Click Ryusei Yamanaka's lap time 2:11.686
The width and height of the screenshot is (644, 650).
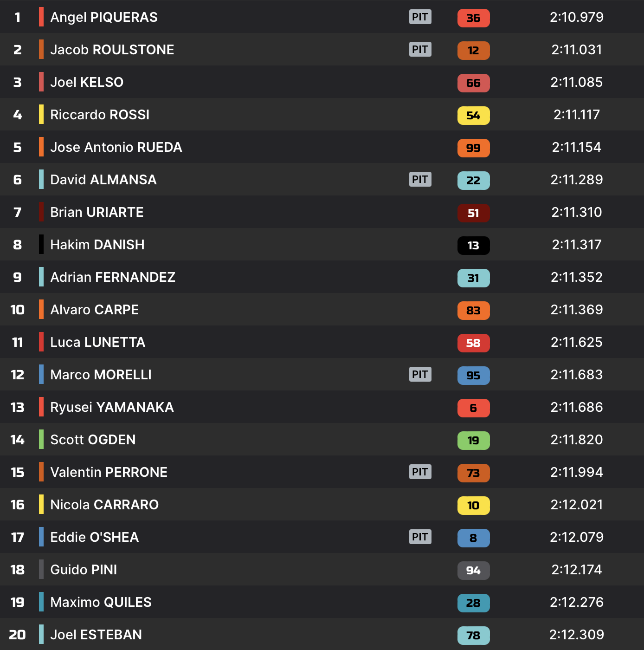576,407
